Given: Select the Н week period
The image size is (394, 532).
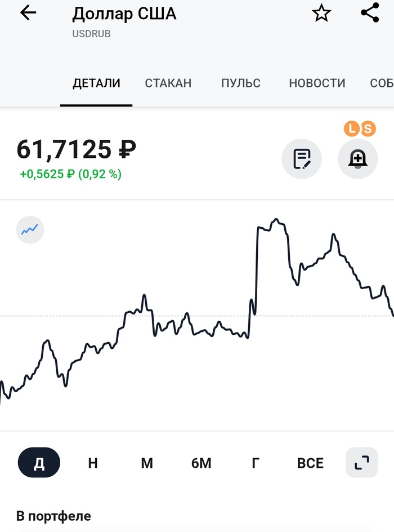Looking at the screenshot, I should [93, 463].
